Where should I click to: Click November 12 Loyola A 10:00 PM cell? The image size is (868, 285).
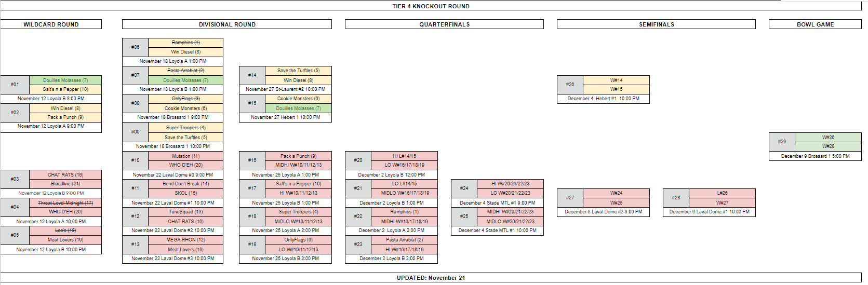click(51, 222)
